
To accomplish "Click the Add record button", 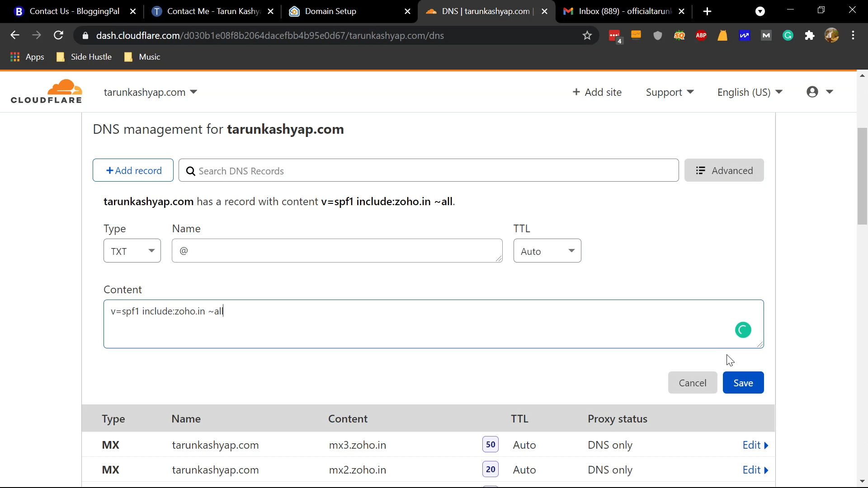I will pos(133,170).
